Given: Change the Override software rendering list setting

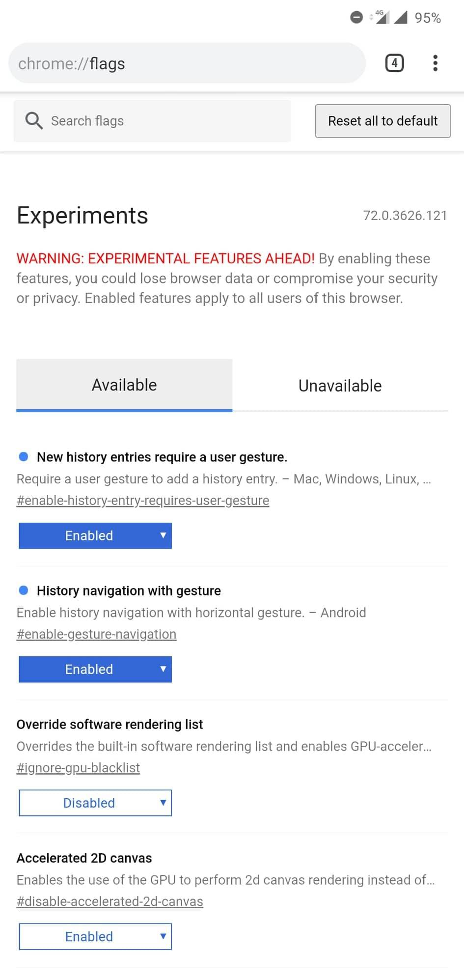Looking at the screenshot, I should pyautogui.click(x=95, y=803).
